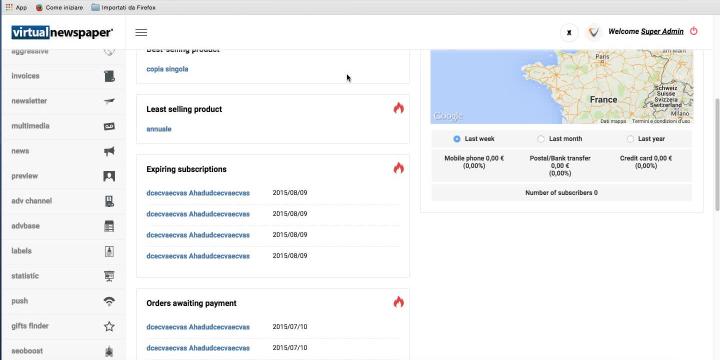Open the adv channel menu item
This screenshot has height=360, width=720.
pyautogui.click(x=32, y=201)
